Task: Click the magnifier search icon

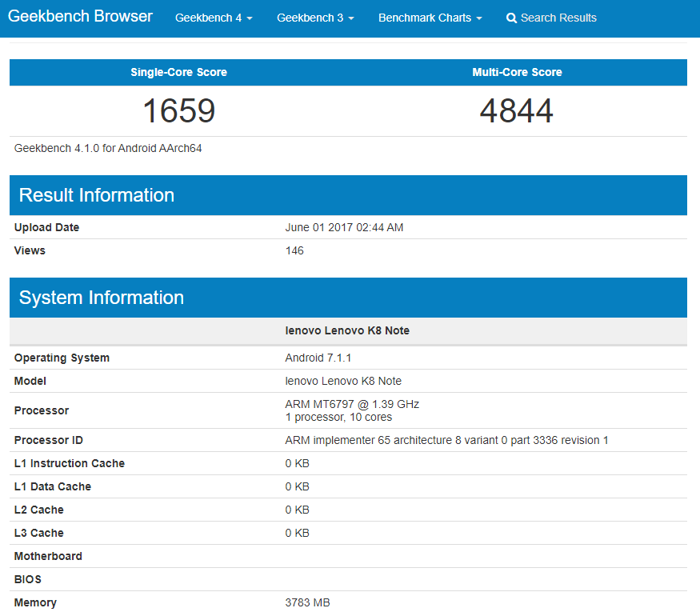Action: pos(512,18)
